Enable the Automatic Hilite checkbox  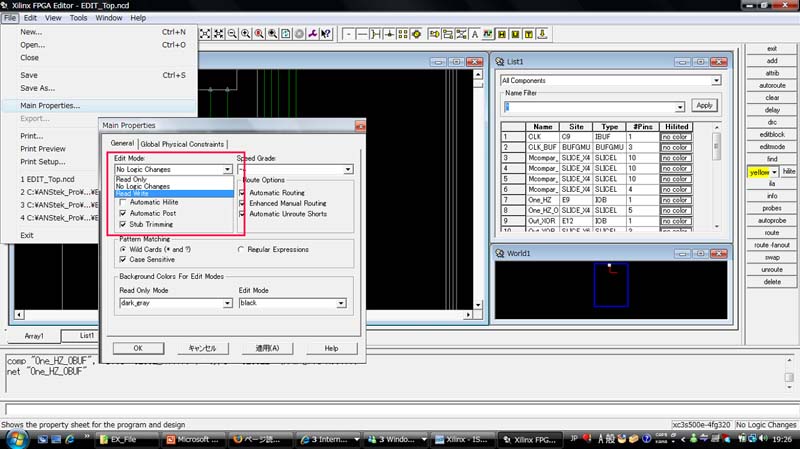click(x=123, y=203)
